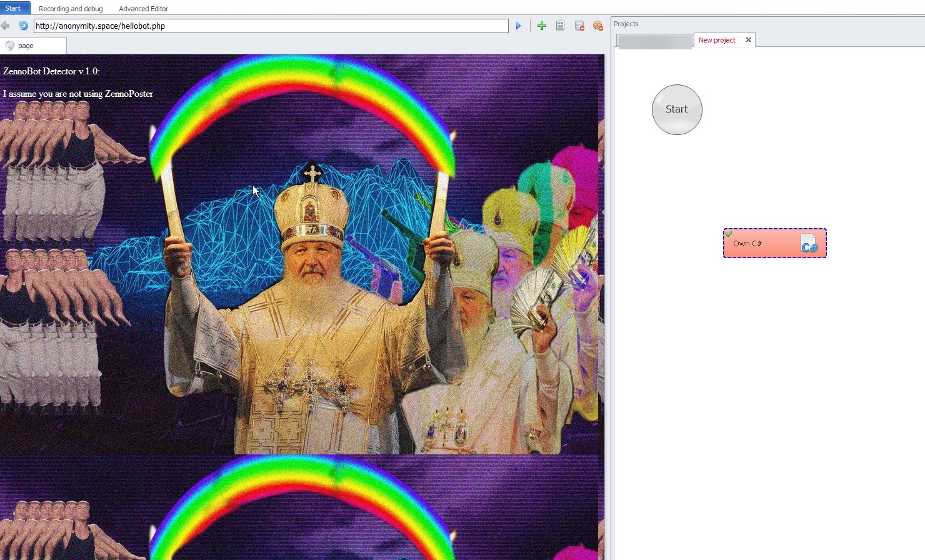Open the Start ribbon tab
Viewport: 925px width, 560px height.
pos(13,8)
